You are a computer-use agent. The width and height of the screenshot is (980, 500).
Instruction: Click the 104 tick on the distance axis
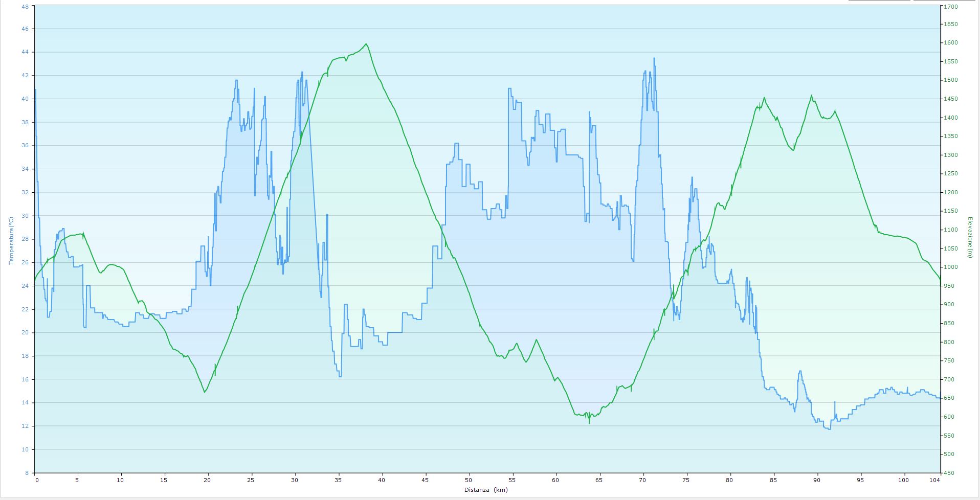tap(935, 480)
